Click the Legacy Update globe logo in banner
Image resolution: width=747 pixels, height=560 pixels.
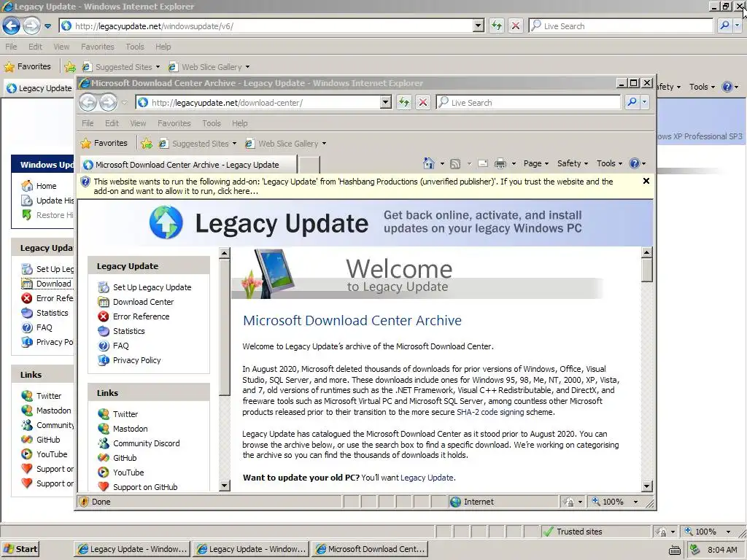coord(166,222)
